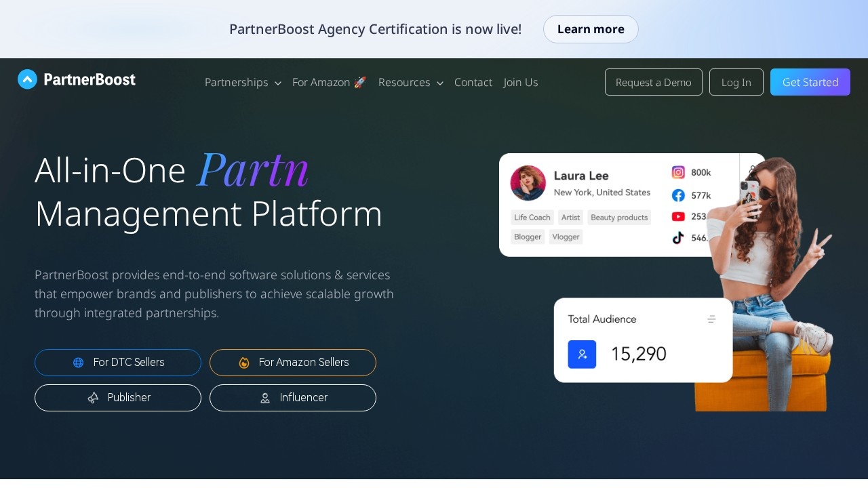Click the Artist tag
This screenshot has width=868, height=488.
pyautogui.click(x=571, y=218)
